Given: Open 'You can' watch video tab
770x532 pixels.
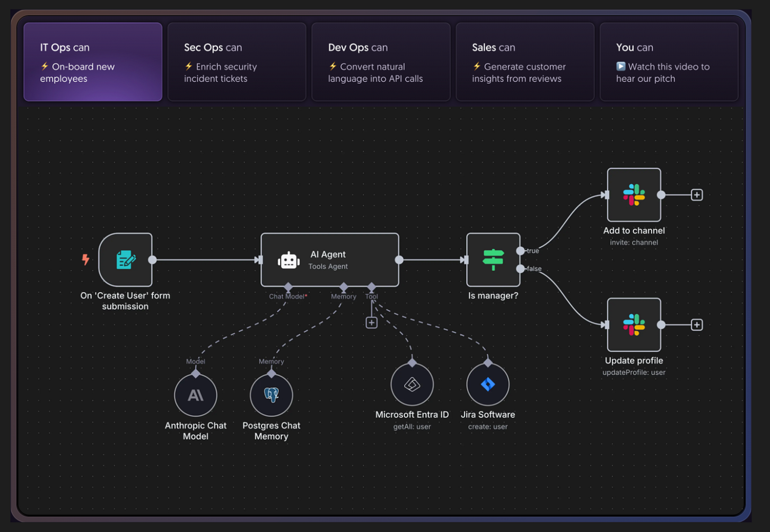Looking at the screenshot, I should (669, 62).
